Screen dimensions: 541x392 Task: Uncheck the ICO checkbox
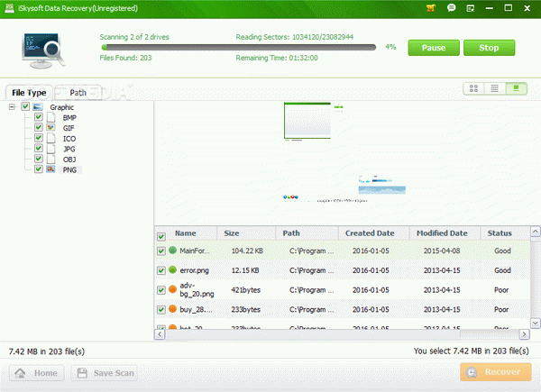coord(39,138)
